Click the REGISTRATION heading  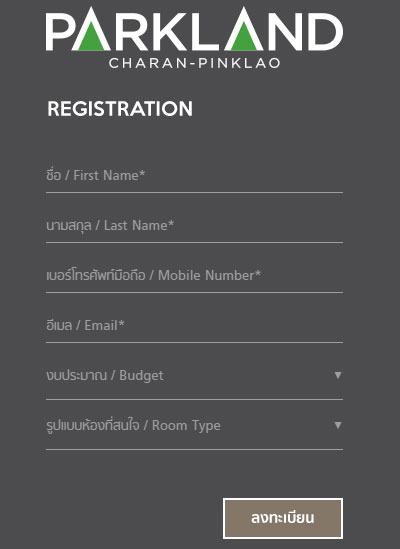[120, 109]
